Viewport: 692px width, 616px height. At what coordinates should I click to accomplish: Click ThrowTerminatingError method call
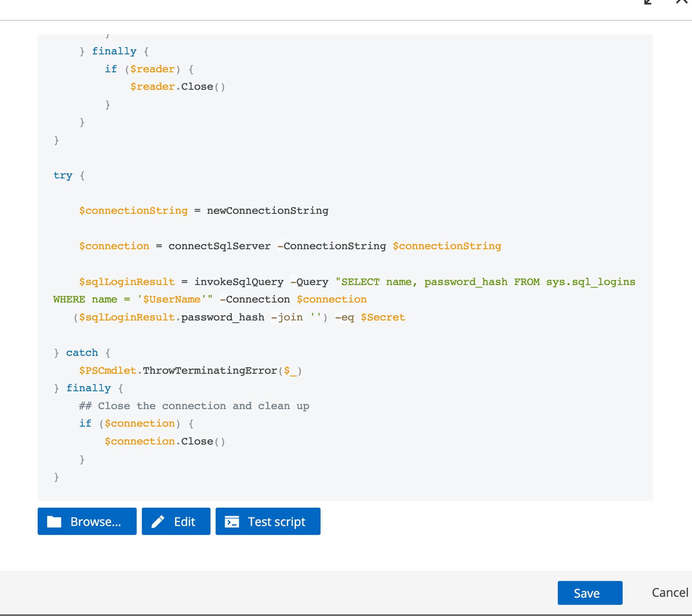click(x=210, y=370)
